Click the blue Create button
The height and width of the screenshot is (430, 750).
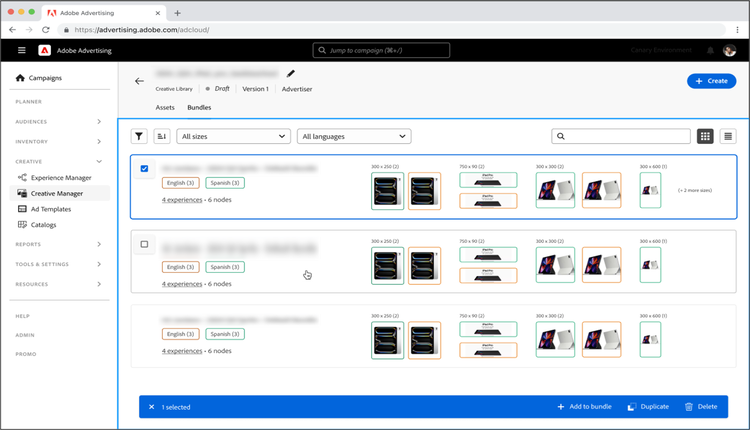click(711, 81)
